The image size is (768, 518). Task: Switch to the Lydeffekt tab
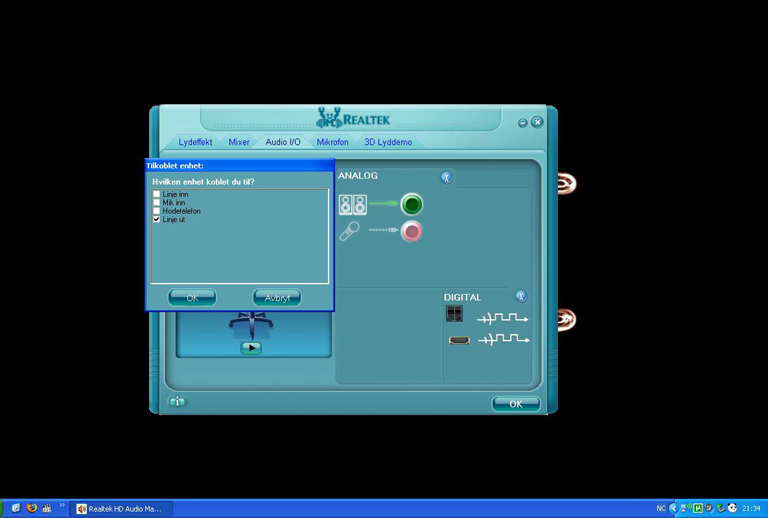coord(195,142)
